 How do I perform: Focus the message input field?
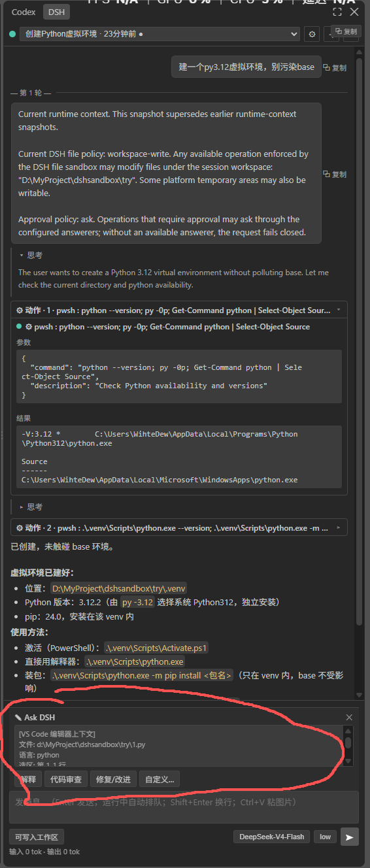184,807
